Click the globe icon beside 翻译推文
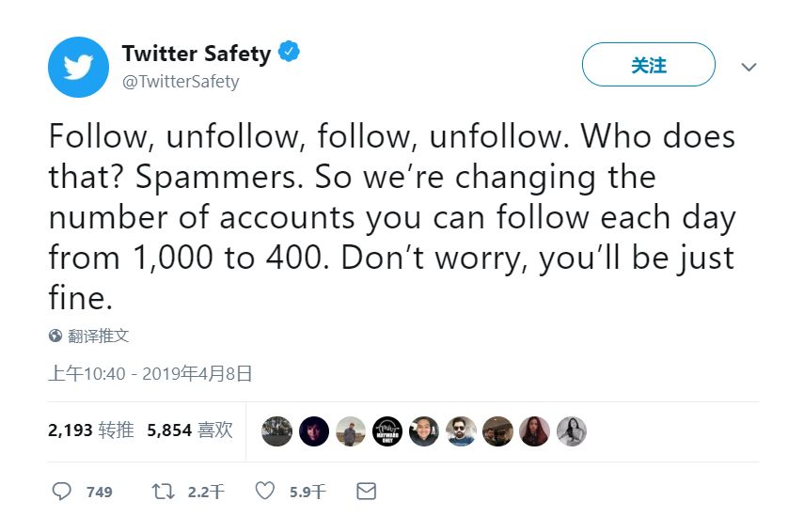 pyautogui.click(x=55, y=336)
